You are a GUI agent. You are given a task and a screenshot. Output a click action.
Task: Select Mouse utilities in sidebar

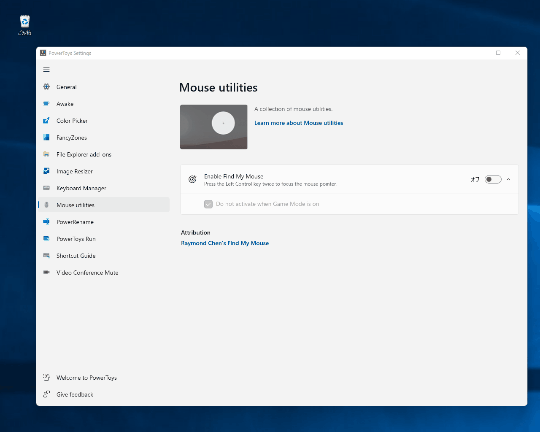pos(104,205)
